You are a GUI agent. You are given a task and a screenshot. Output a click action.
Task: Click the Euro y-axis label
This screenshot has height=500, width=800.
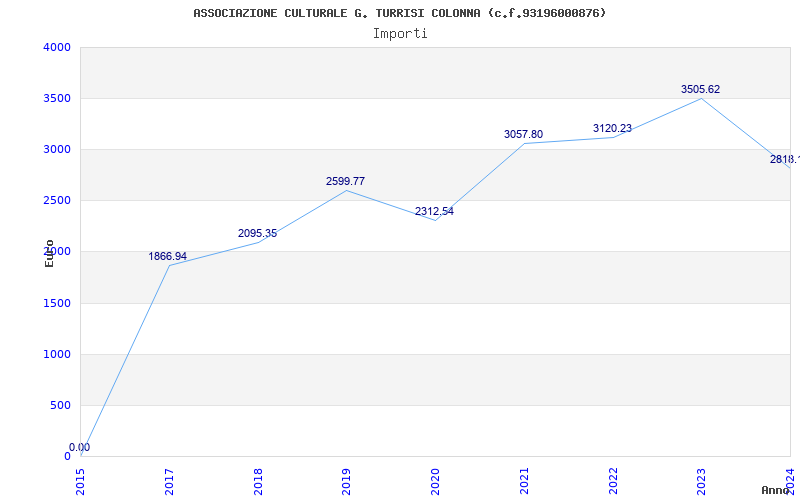(x=49, y=253)
